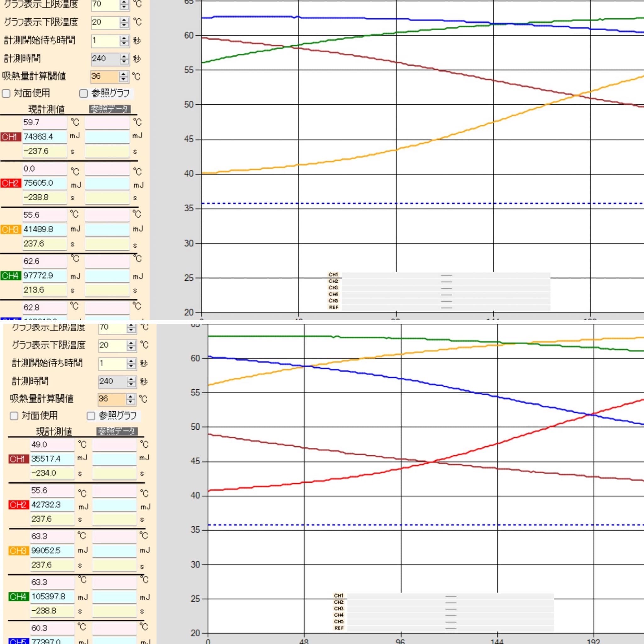Viewport: 644px width, 644px height.
Task: Click 参照データ button in upper window
Action: coord(110,109)
